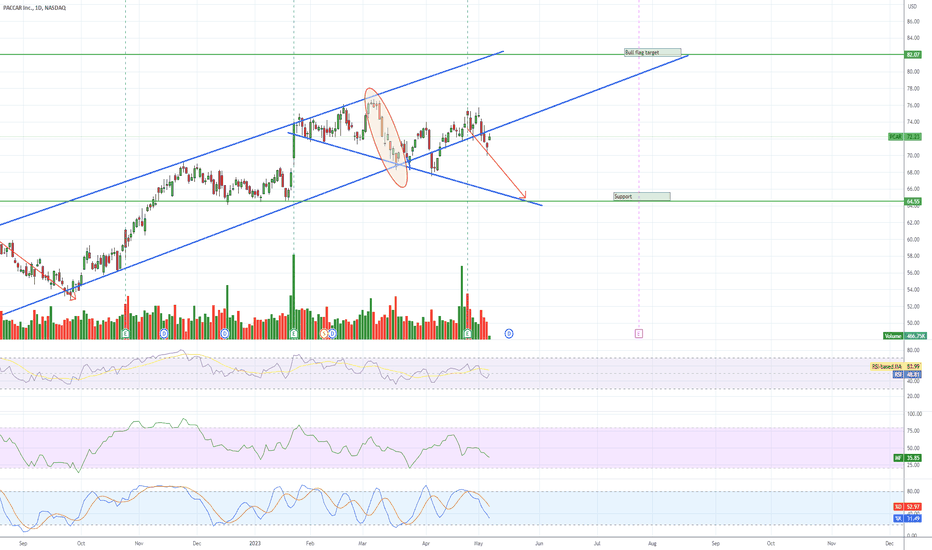Click the future earnings marker in July
This screenshot has width=932, height=550.
pyautogui.click(x=639, y=334)
